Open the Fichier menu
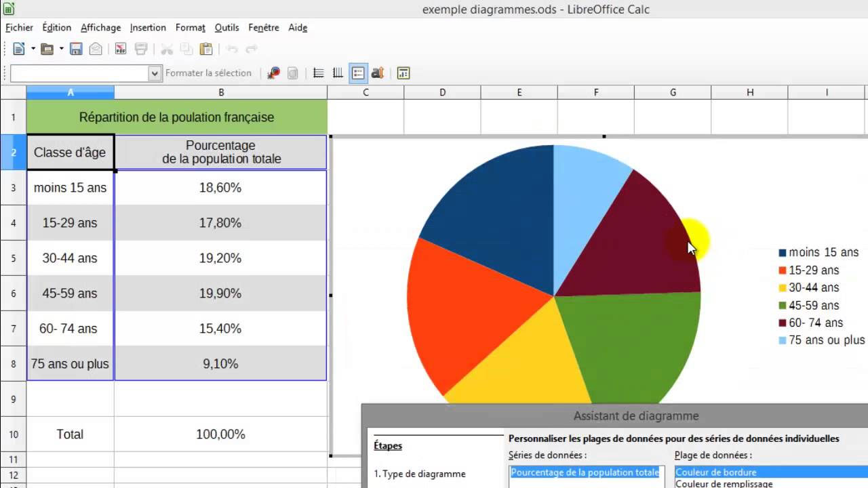868x488 pixels. click(x=19, y=28)
